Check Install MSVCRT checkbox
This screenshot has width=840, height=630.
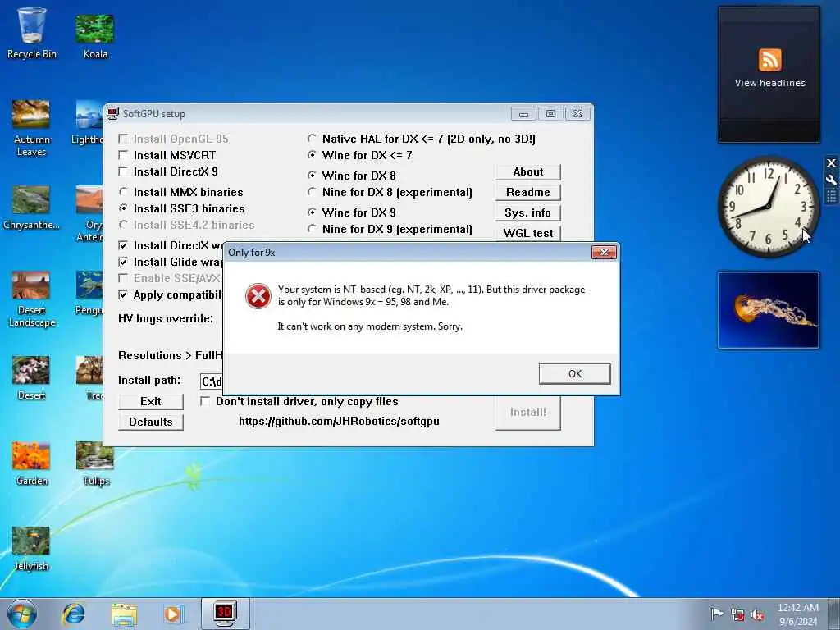tap(123, 155)
